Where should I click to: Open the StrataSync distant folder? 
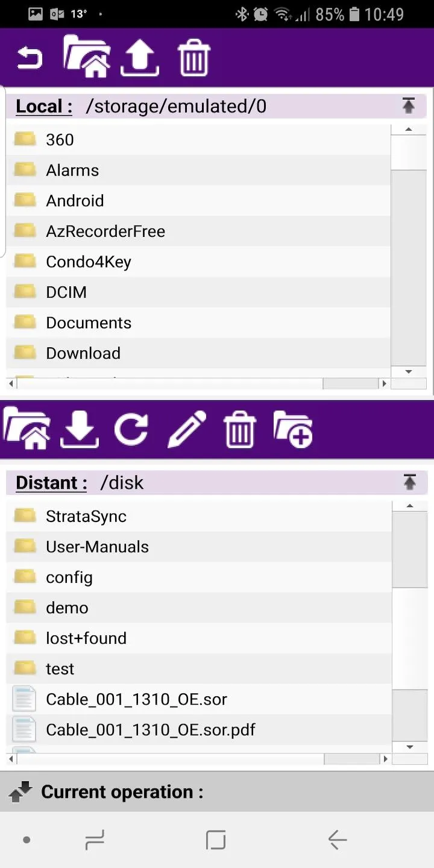198,517
